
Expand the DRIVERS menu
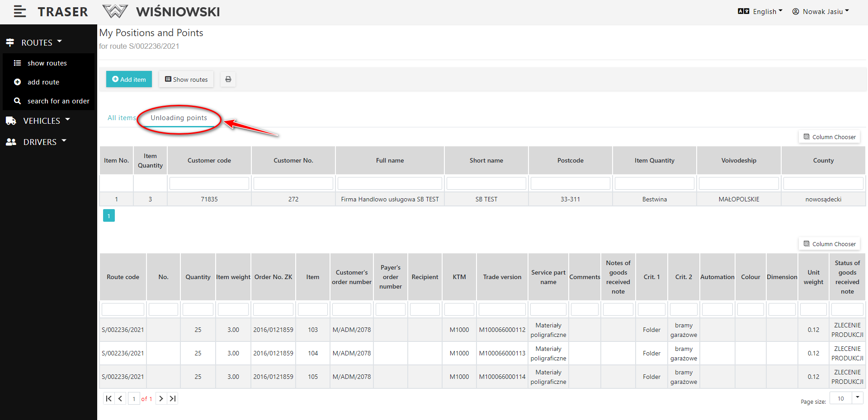[x=40, y=142]
